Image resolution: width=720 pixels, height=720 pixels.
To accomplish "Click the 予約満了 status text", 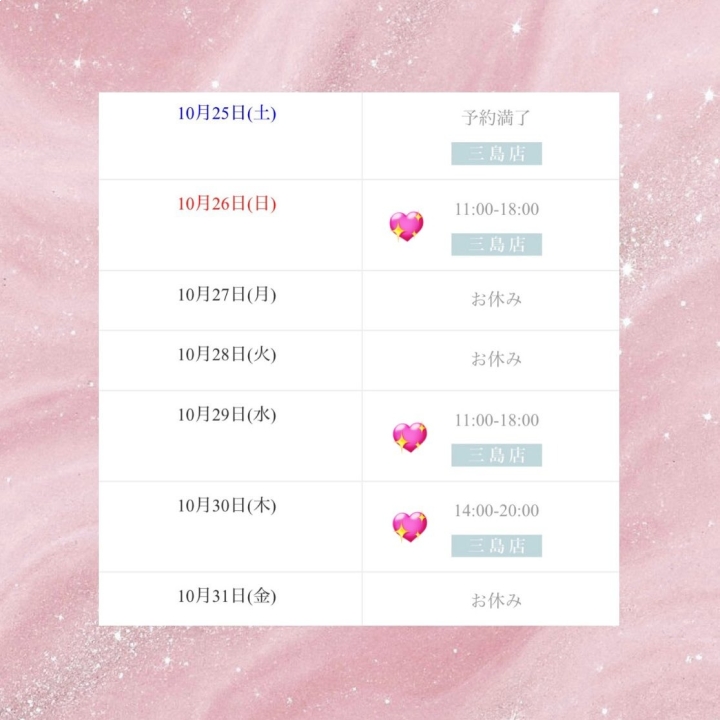I will pos(496,118).
